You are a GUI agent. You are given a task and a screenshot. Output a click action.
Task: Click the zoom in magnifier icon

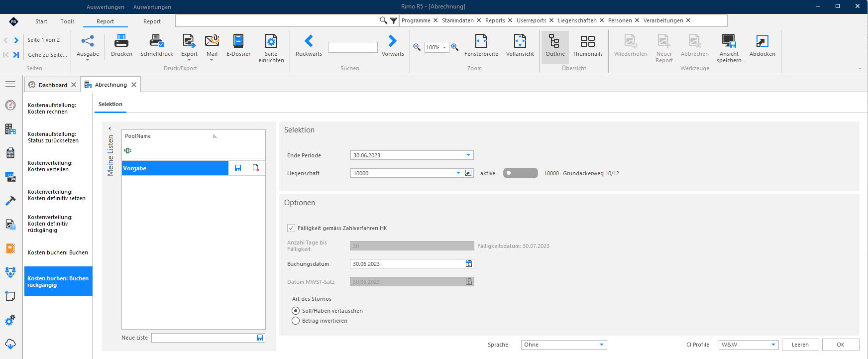point(455,47)
